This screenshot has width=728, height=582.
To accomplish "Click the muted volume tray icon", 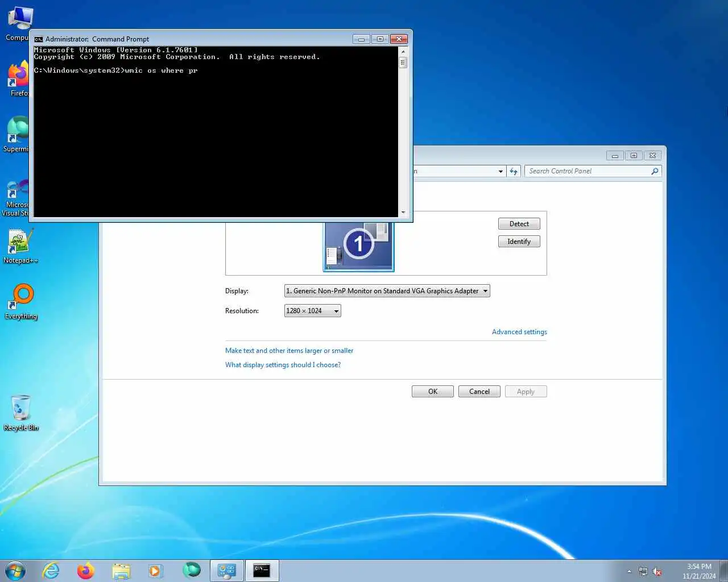I will click(x=657, y=571).
